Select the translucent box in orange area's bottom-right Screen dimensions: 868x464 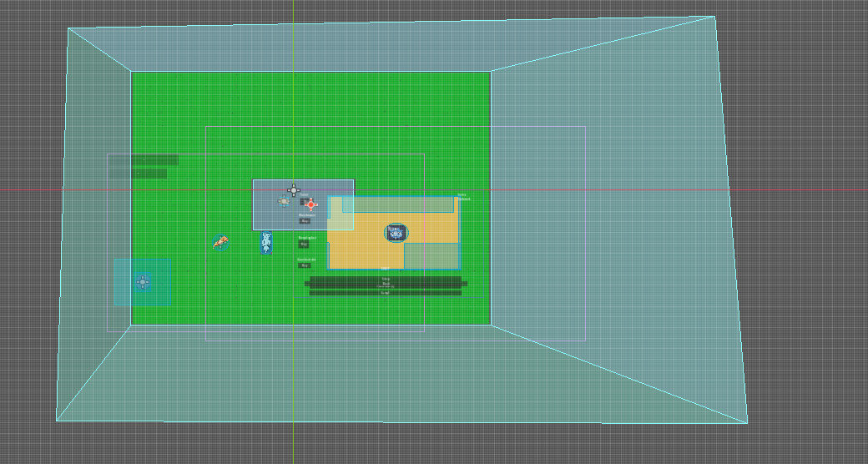[x=431, y=255]
